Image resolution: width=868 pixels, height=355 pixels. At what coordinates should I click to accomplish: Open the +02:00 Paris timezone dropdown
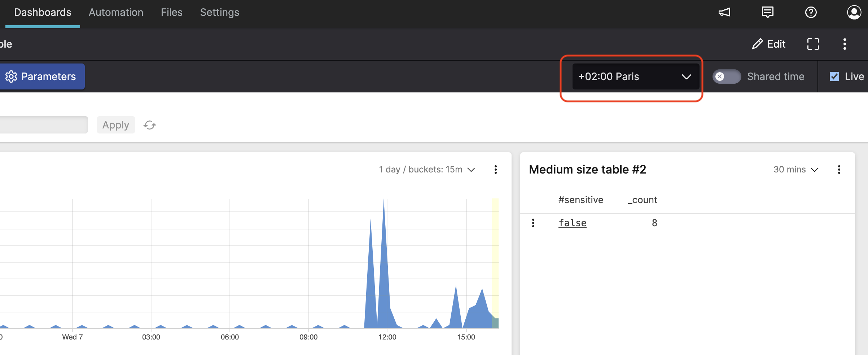(x=635, y=76)
